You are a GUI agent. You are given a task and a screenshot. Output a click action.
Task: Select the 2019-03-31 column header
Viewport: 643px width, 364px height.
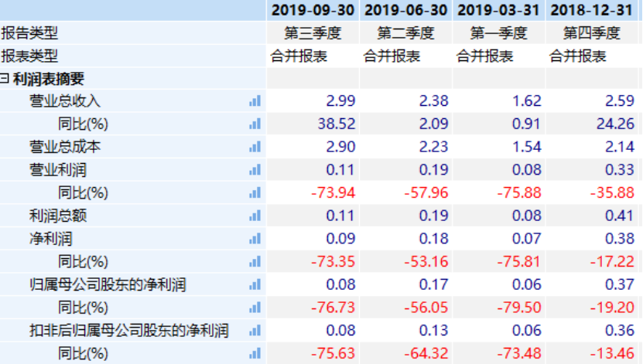click(x=498, y=10)
